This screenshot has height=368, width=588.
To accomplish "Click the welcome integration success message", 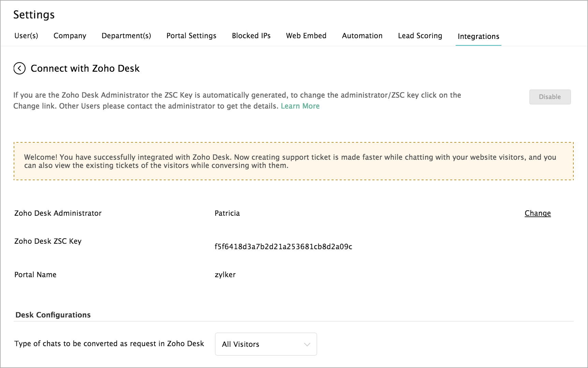I will coord(290,161).
